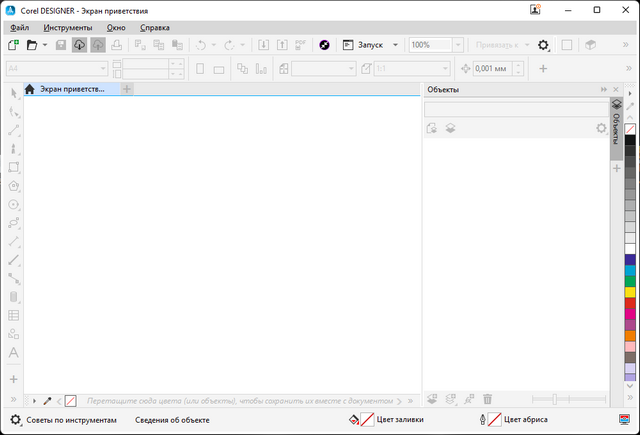Click the cloud download icon
Image resolution: width=640 pixels, height=435 pixels.
click(x=79, y=45)
